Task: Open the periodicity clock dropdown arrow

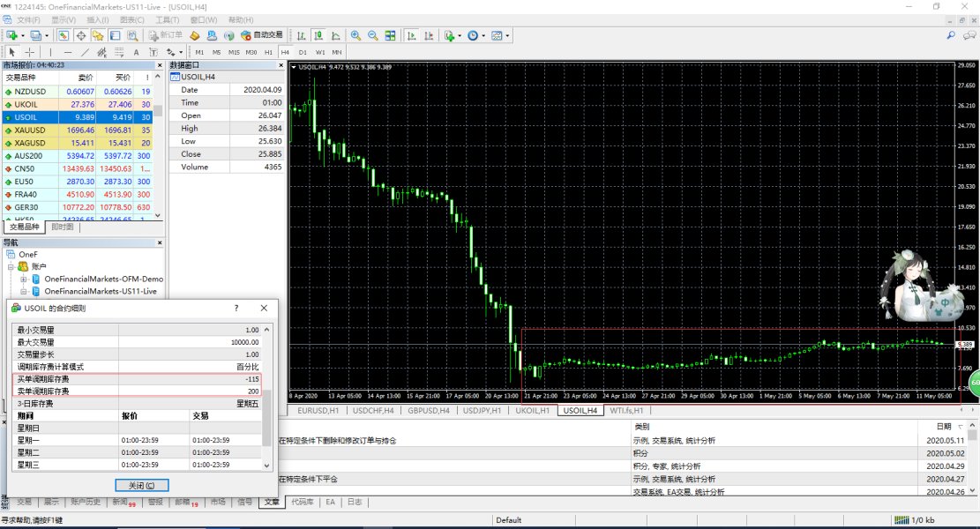Action: [483, 35]
